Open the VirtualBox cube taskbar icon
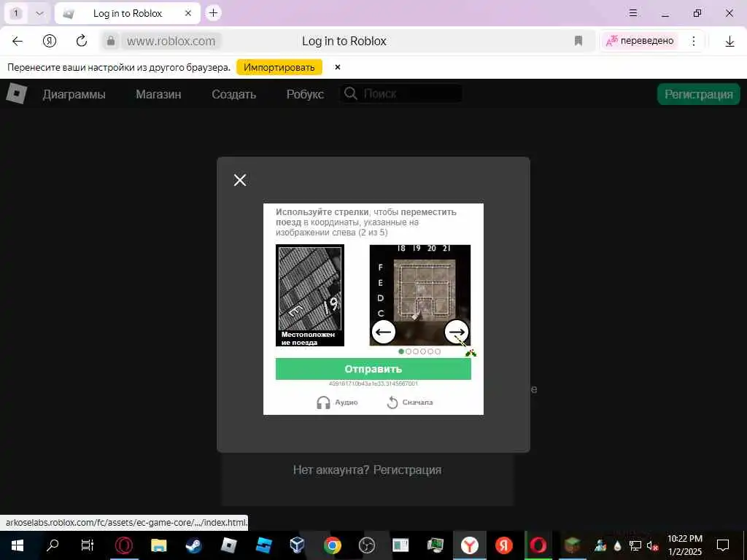Viewport: 747px width, 560px height. [x=298, y=545]
